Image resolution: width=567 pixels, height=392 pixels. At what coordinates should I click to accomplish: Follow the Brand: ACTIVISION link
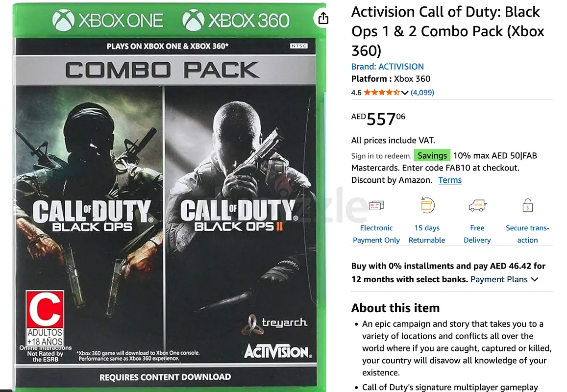[x=388, y=67]
